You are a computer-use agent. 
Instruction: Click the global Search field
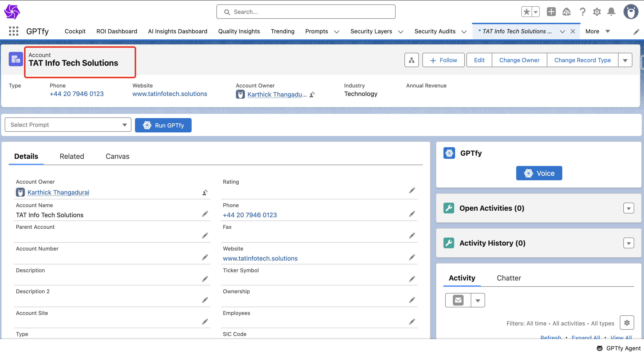click(x=306, y=12)
